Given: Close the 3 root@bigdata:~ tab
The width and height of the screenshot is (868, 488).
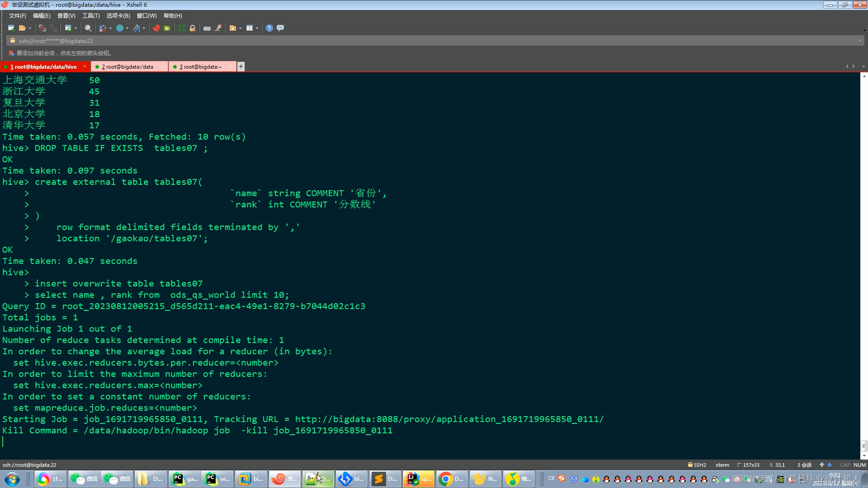Looking at the screenshot, I should 231,66.
